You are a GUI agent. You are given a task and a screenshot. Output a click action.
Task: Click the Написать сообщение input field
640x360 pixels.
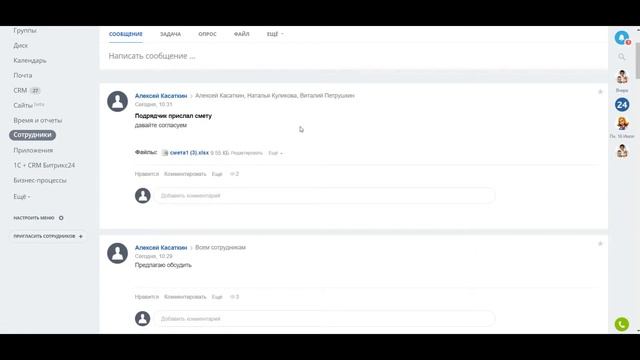click(353, 56)
